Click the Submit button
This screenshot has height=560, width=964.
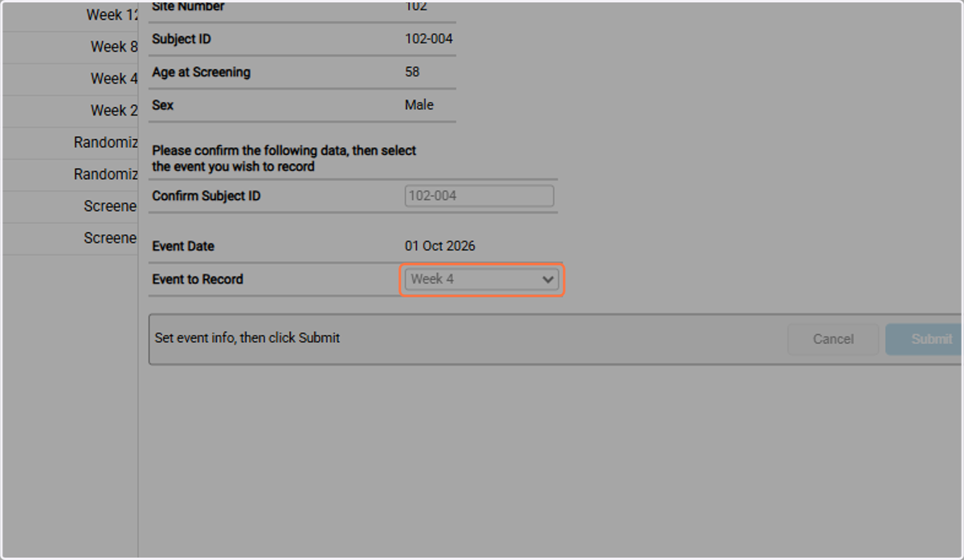(925, 339)
